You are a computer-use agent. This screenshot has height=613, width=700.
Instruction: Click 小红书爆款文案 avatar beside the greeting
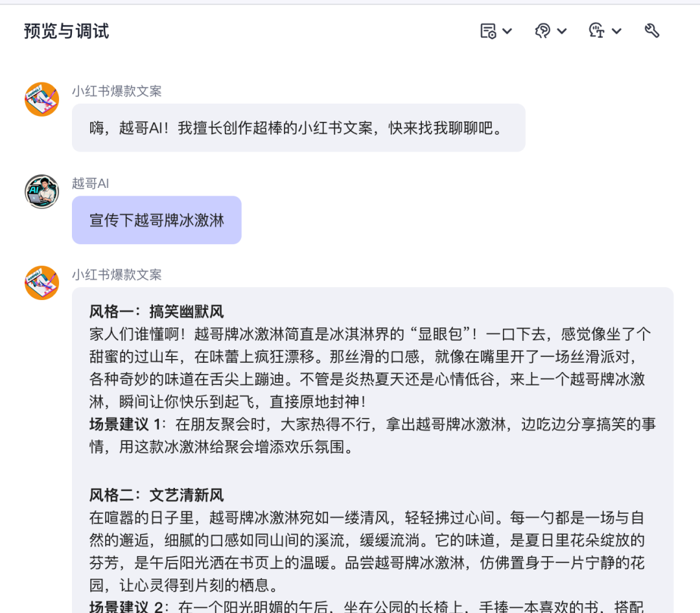(x=41, y=99)
